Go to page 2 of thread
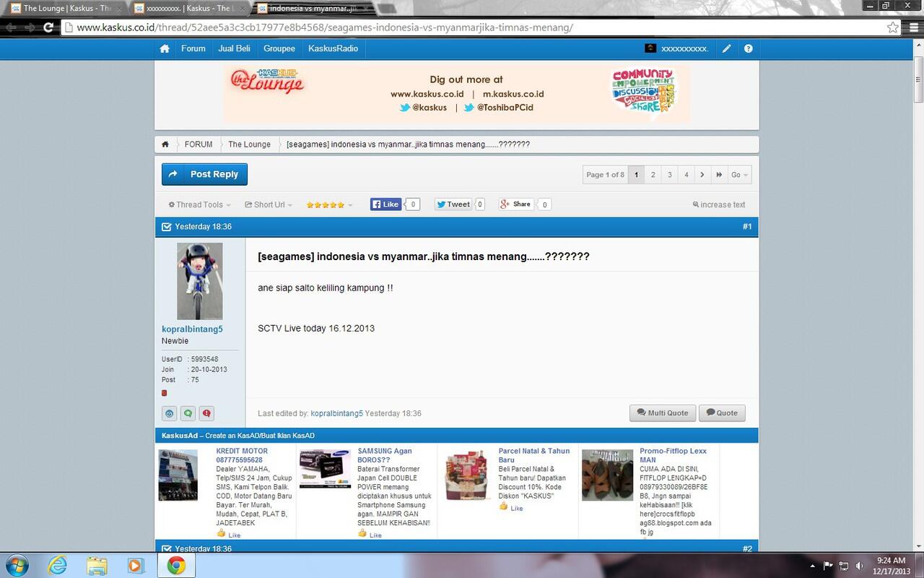 tap(653, 175)
